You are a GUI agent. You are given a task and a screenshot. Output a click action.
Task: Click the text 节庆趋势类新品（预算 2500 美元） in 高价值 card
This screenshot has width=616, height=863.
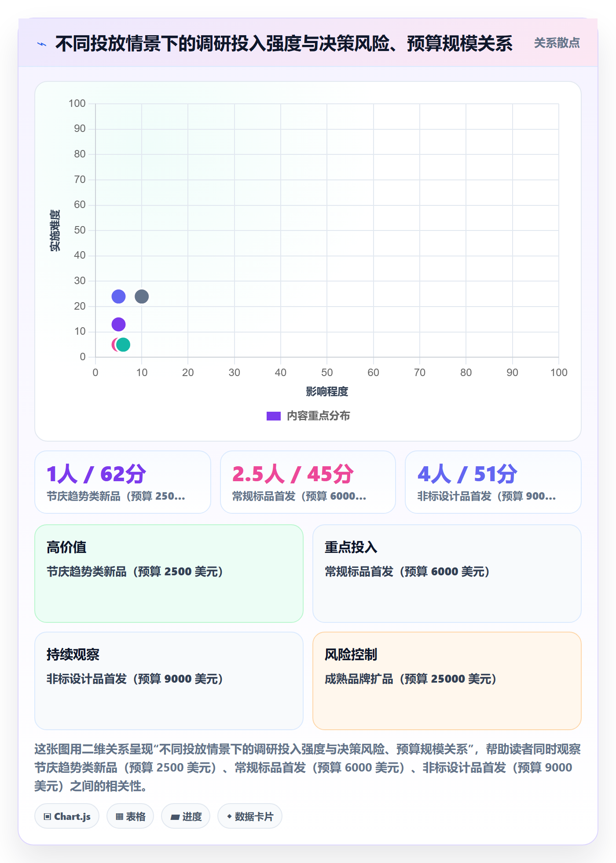click(135, 571)
